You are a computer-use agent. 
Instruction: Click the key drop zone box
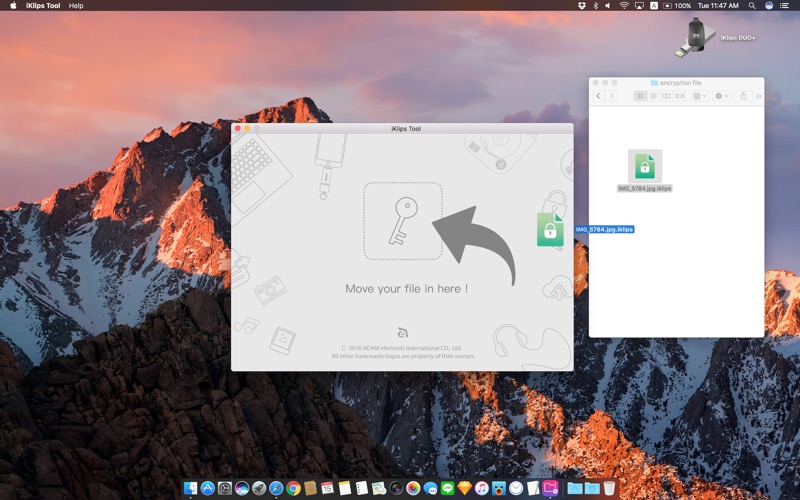click(x=403, y=221)
